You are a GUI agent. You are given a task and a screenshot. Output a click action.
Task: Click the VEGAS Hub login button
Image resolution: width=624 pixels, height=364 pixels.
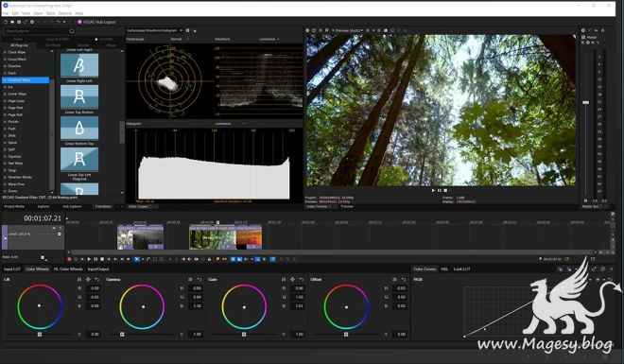tap(96, 23)
